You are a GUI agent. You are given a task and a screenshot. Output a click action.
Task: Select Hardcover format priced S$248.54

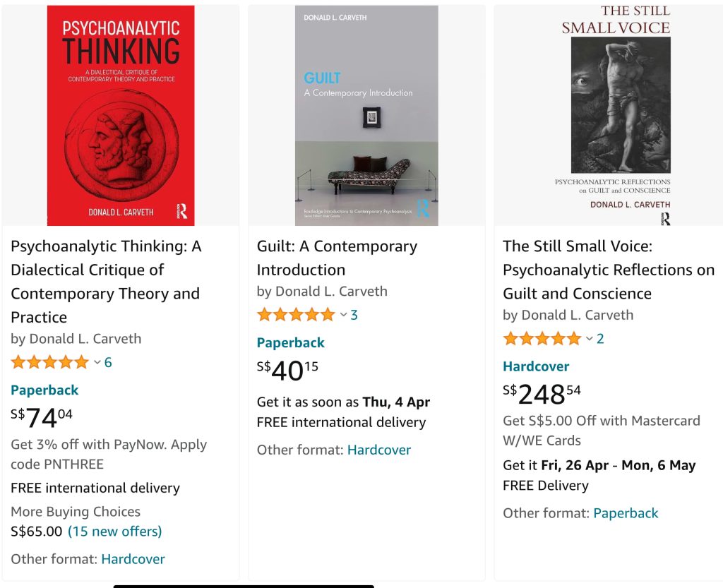click(x=535, y=366)
